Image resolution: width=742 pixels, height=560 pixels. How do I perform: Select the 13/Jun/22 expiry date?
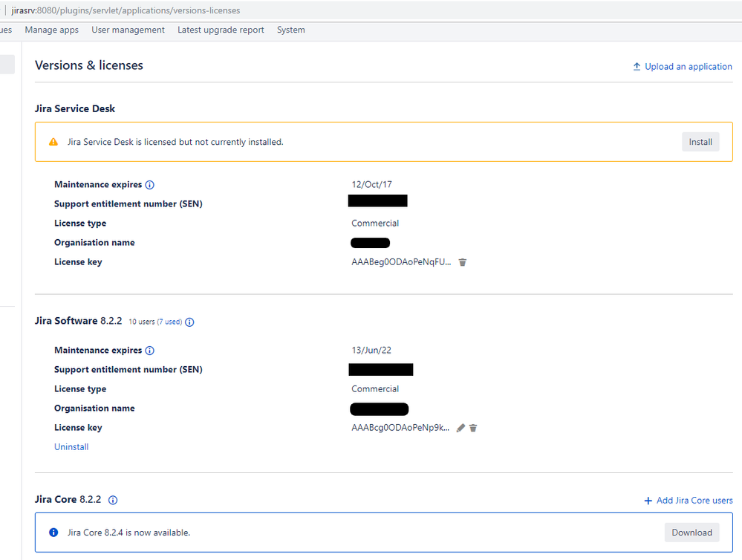[x=371, y=351]
